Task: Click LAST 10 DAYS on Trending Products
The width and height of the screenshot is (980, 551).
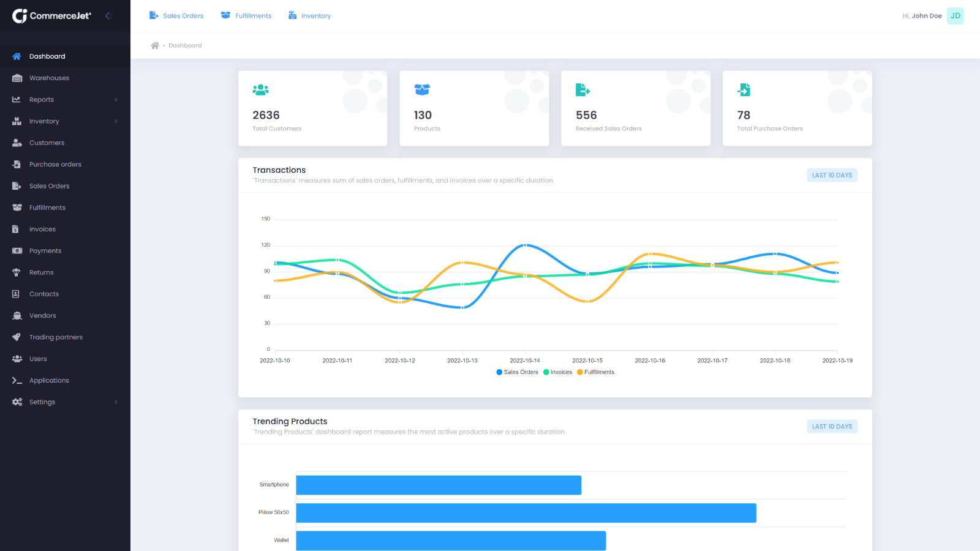Action: [x=832, y=426]
